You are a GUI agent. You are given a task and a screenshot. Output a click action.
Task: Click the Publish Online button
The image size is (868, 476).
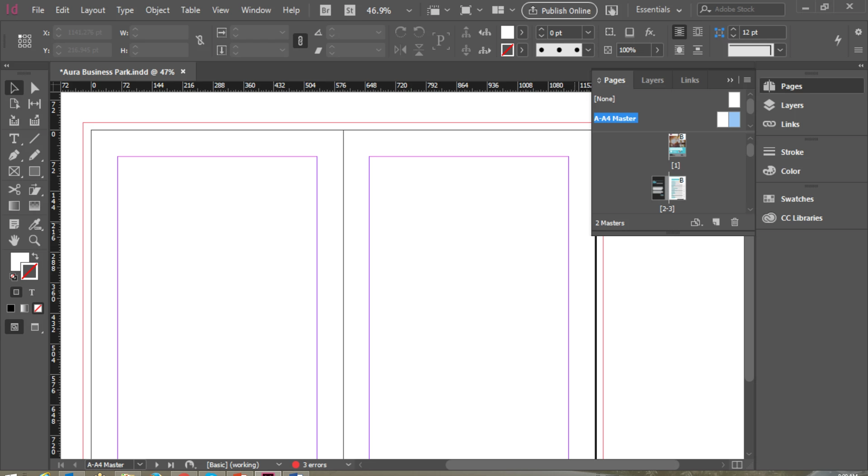pyautogui.click(x=559, y=10)
